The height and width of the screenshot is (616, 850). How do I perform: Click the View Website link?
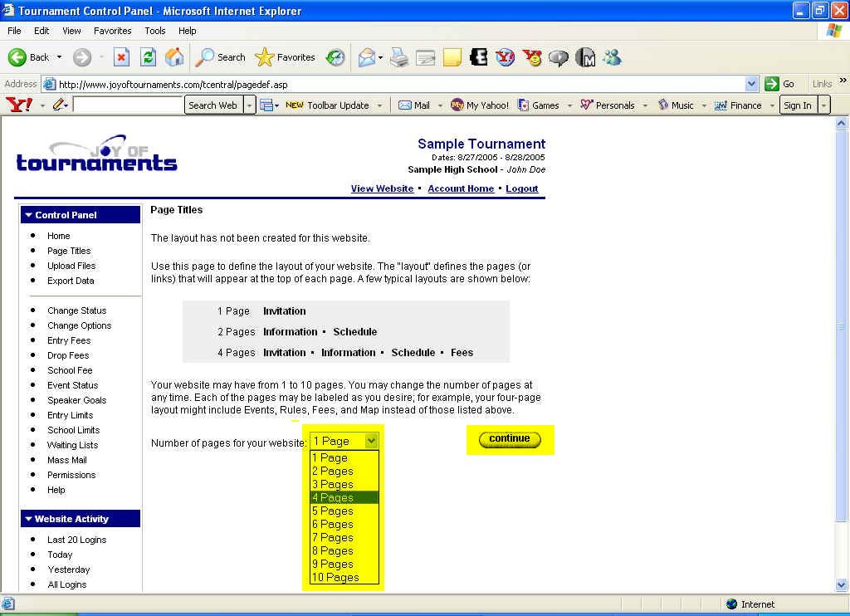382,188
